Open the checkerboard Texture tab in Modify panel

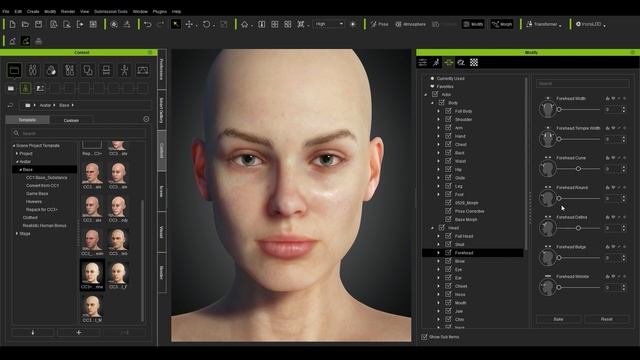[x=474, y=62]
